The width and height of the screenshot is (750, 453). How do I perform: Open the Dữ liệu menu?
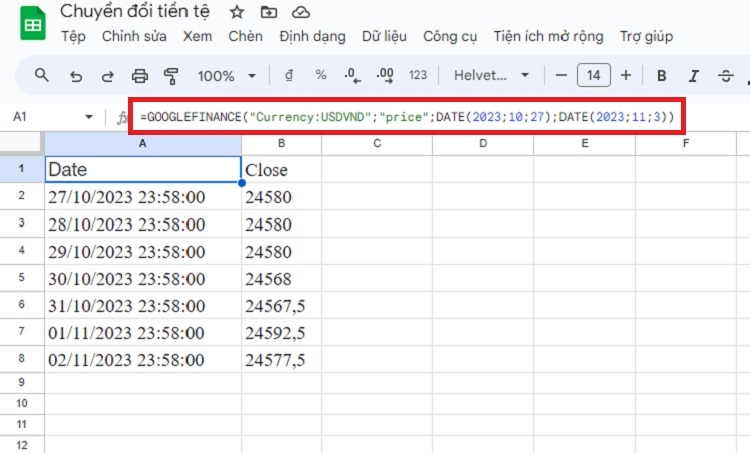[384, 36]
